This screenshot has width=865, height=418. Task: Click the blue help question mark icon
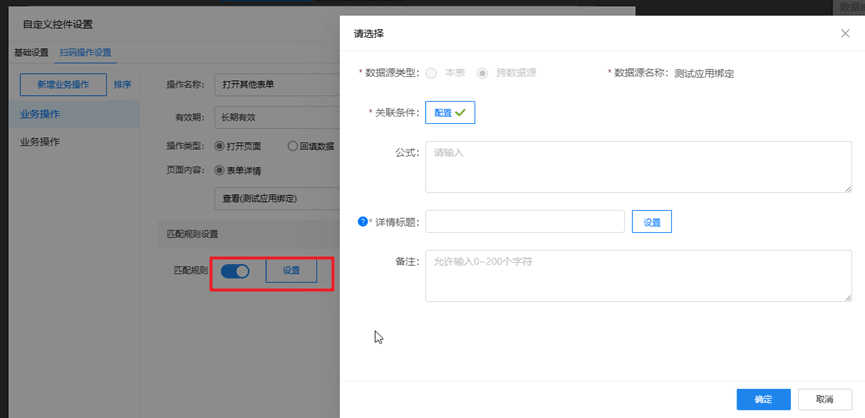pos(362,222)
